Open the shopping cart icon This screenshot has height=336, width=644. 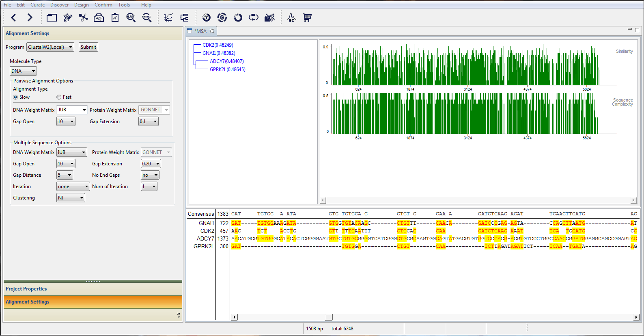click(x=307, y=17)
